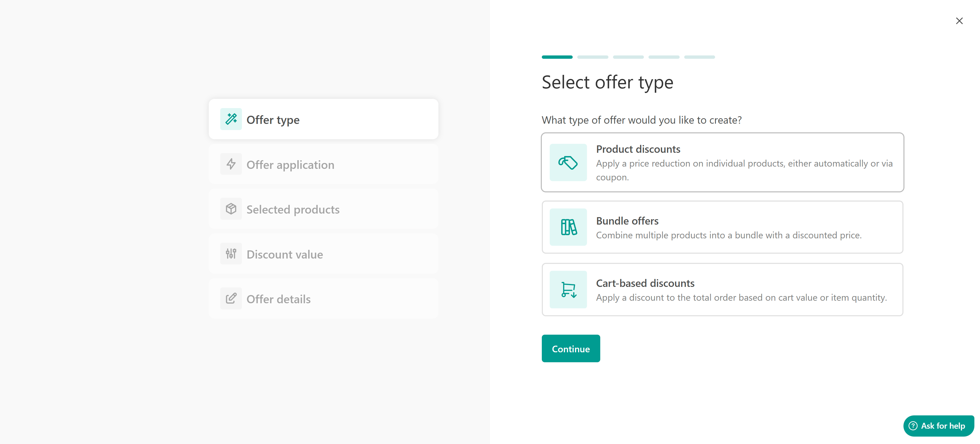Click the lightning bolt Offer application icon
Screen dimensions: 980x444
231,164
